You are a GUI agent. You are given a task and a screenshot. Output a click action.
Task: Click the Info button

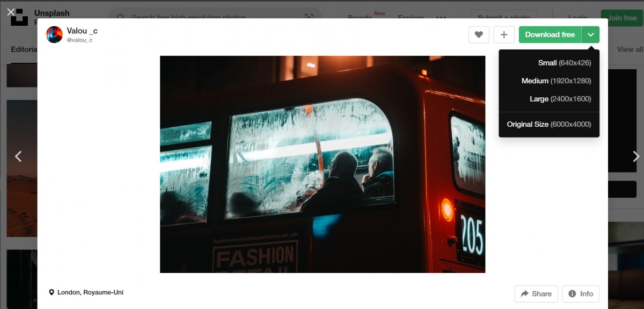point(581,294)
